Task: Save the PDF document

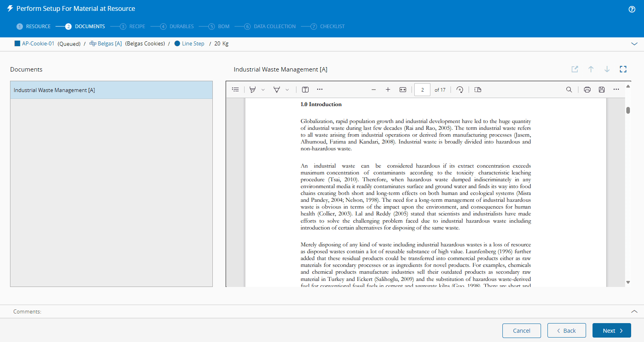Action: [x=602, y=90]
